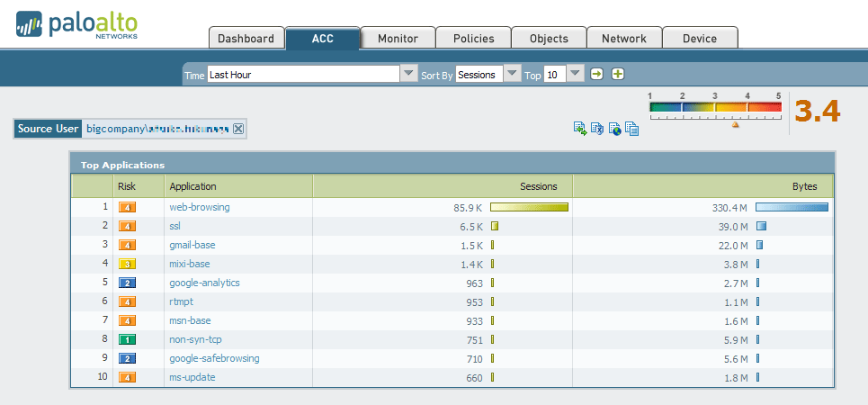This screenshot has height=405, width=868.
Task: Open the web-browsing application link
Action: point(200,207)
